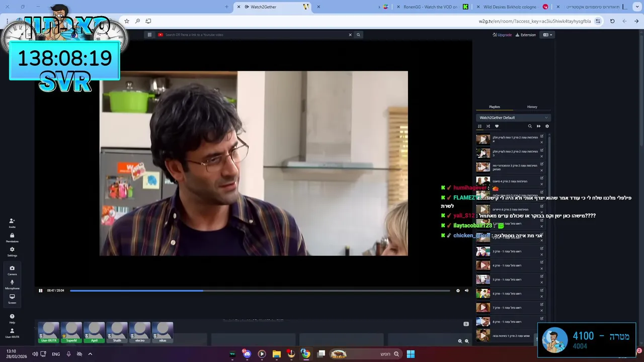The width and height of the screenshot is (644, 362).
Task: Toggle the Camera in left sidebar
Action: click(x=12, y=270)
